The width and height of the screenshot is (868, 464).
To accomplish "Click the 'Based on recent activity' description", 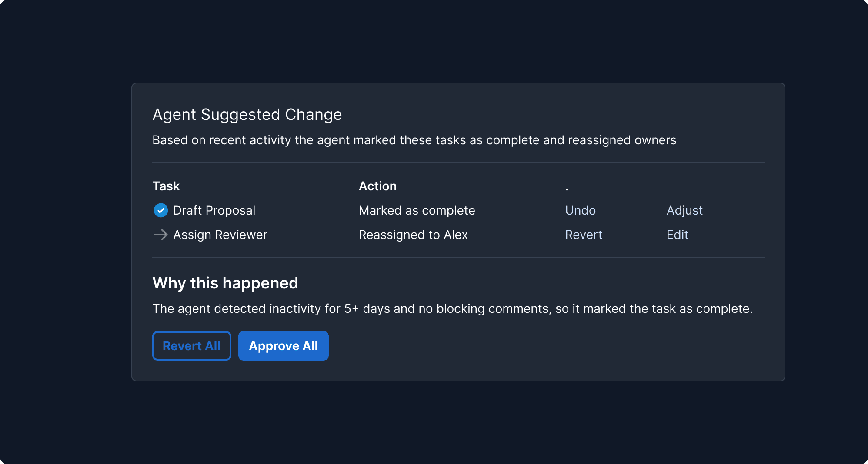I will (x=414, y=140).
